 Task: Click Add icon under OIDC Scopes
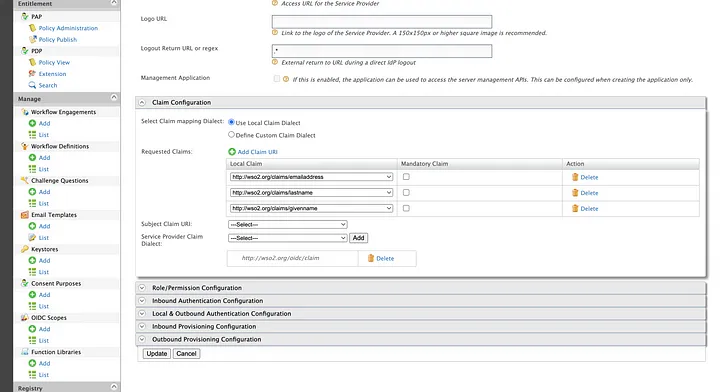(32, 329)
